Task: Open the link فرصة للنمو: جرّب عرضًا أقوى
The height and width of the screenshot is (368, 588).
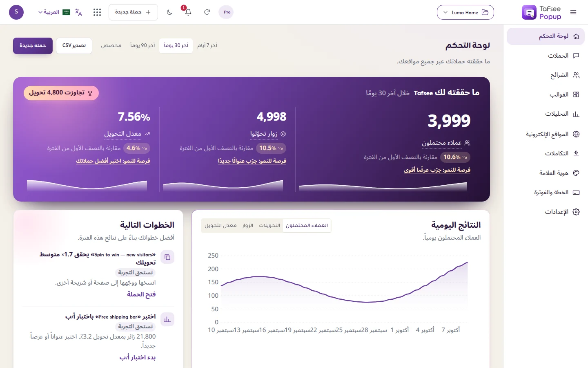Action: [437, 170]
